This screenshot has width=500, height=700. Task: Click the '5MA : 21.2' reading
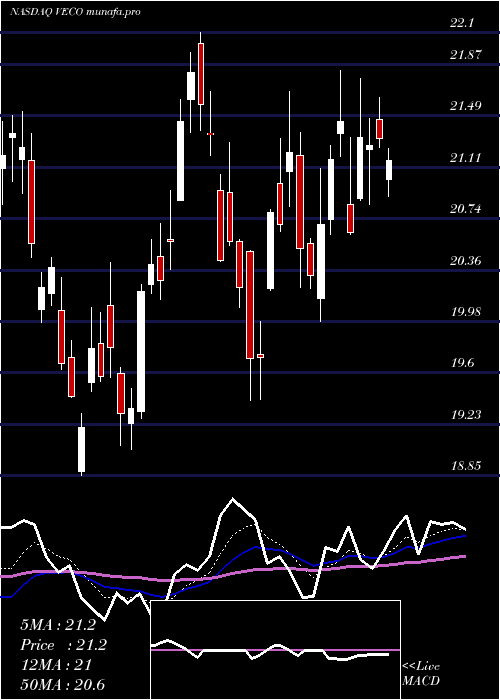58,625
